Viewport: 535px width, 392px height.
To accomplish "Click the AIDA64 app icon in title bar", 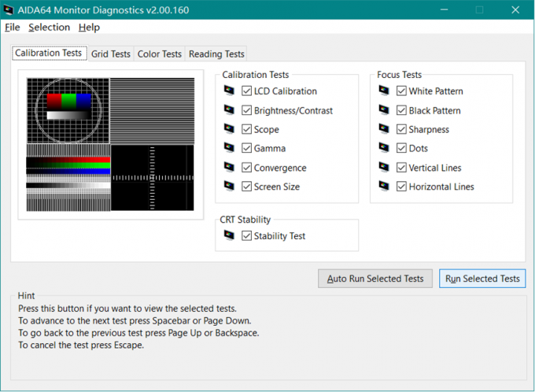I will [9, 11].
